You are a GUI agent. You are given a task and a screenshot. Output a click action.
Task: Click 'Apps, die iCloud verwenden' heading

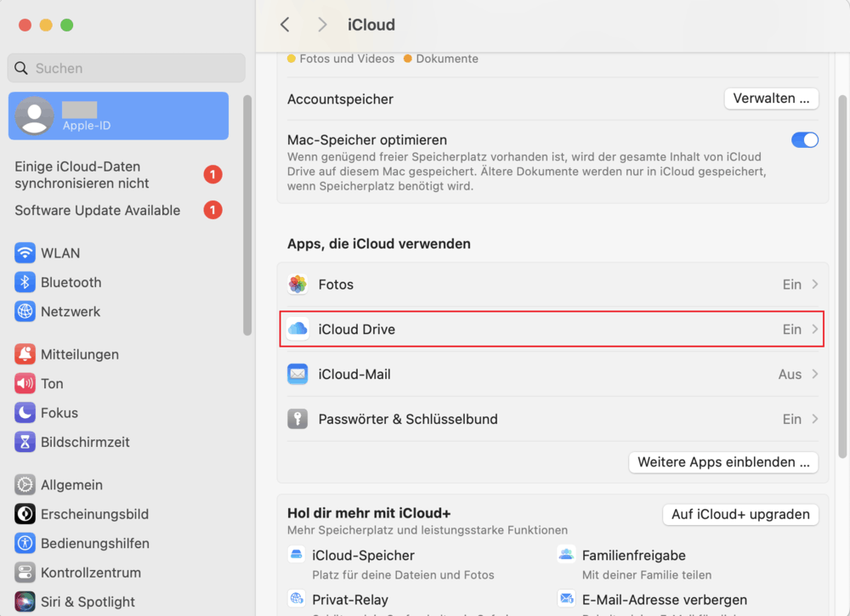pyautogui.click(x=379, y=244)
